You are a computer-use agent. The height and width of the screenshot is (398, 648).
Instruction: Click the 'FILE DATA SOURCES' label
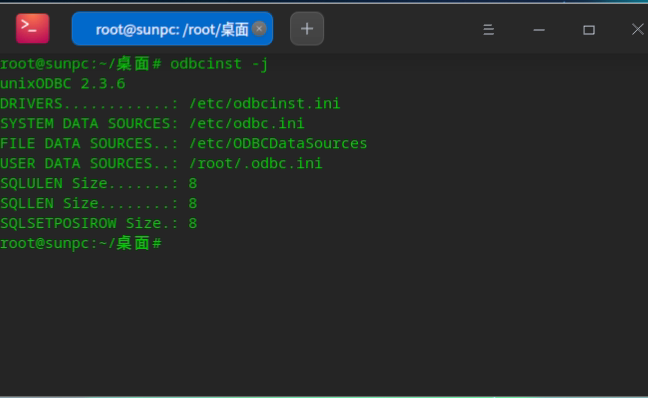(x=76, y=143)
